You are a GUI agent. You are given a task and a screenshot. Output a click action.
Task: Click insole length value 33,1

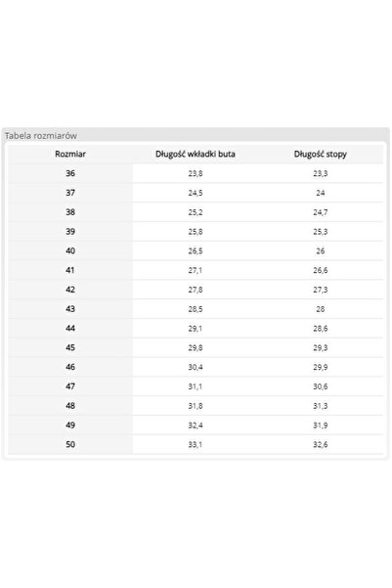[196, 444]
